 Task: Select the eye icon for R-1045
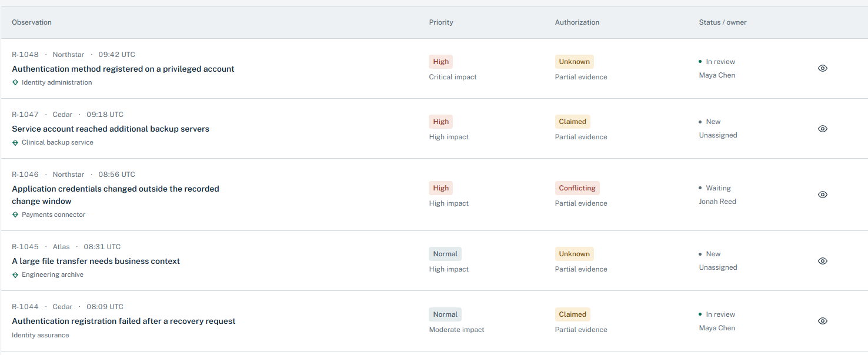pyautogui.click(x=823, y=261)
